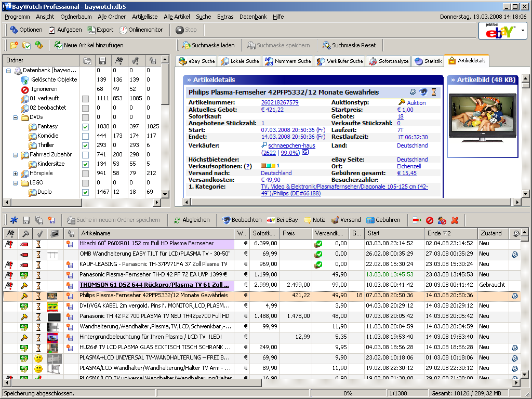Screen dimensions: 532x399
Task: Click Abgleichen to synchronize articles
Action: (192, 220)
